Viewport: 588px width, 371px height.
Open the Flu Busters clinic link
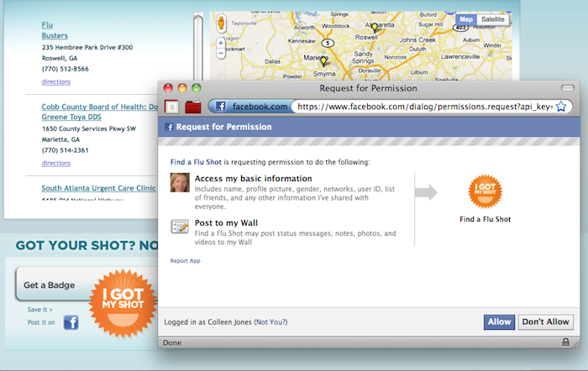[55, 30]
